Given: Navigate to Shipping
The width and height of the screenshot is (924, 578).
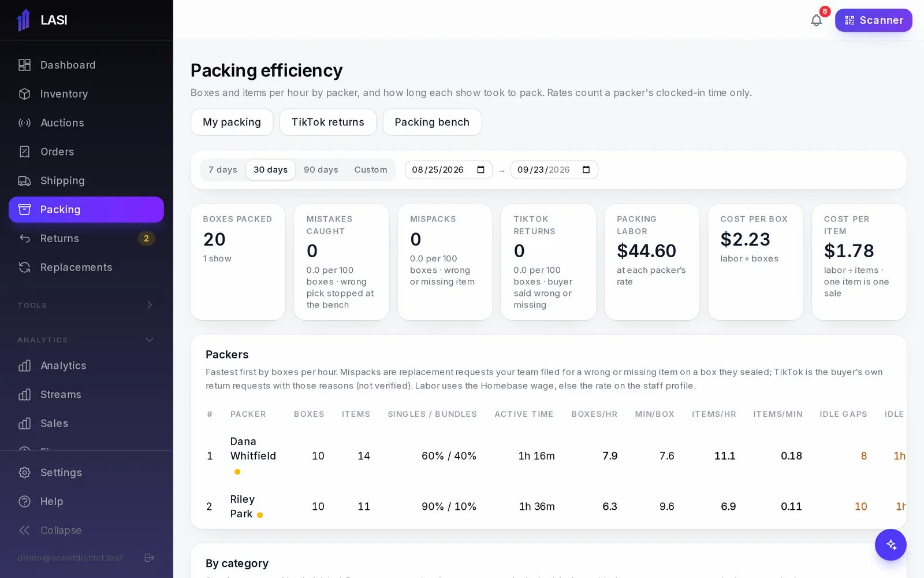Looking at the screenshot, I should (x=87, y=181).
